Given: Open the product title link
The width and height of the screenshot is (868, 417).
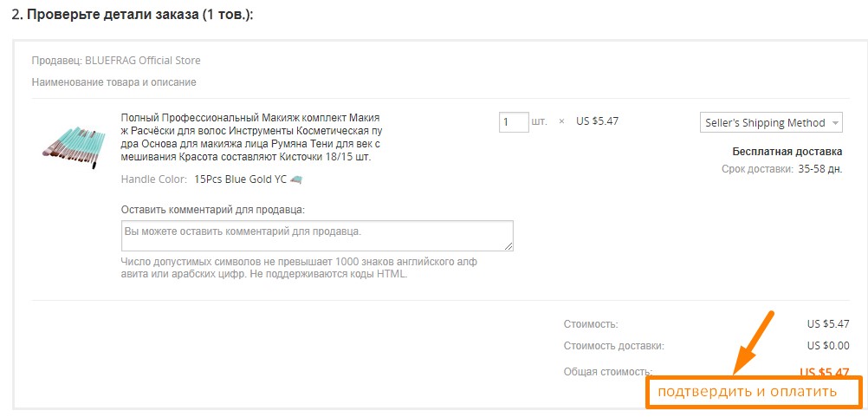Looking at the screenshot, I should (250, 138).
